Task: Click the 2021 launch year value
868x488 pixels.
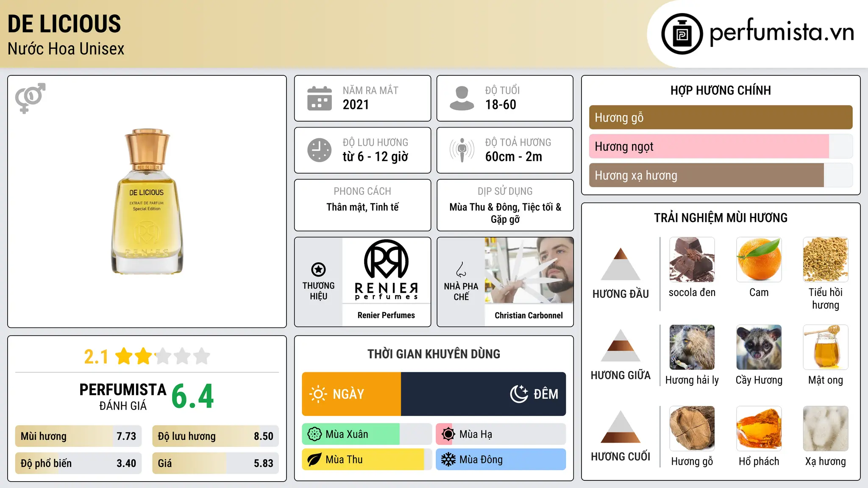Action: [x=356, y=105]
